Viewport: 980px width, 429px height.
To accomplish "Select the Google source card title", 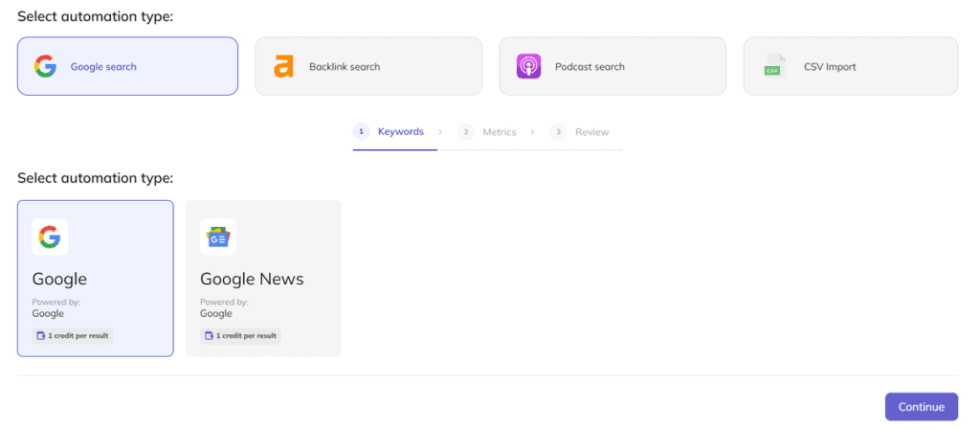I will click(59, 279).
